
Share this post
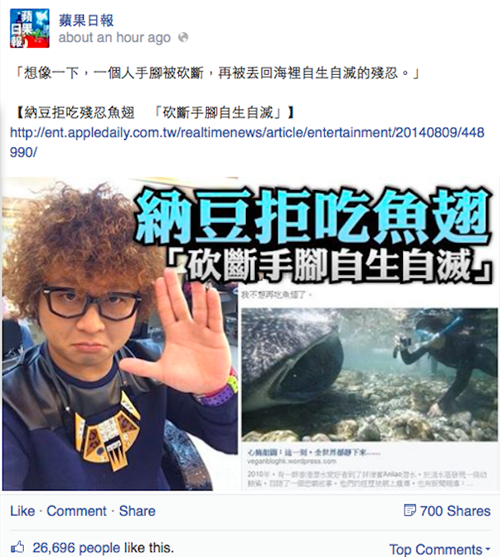137,511
